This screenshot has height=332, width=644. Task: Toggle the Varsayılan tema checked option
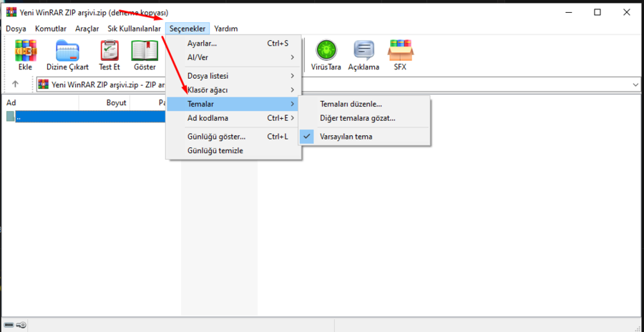coord(365,137)
